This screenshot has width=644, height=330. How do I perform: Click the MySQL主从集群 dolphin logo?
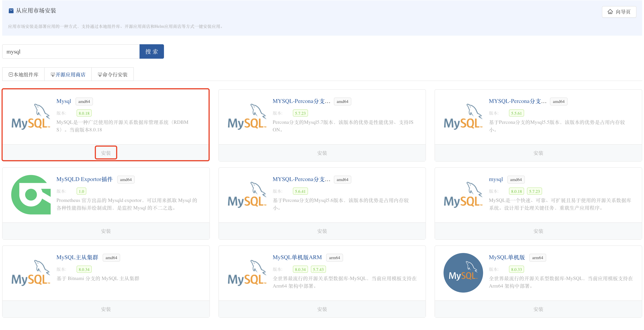point(31,273)
